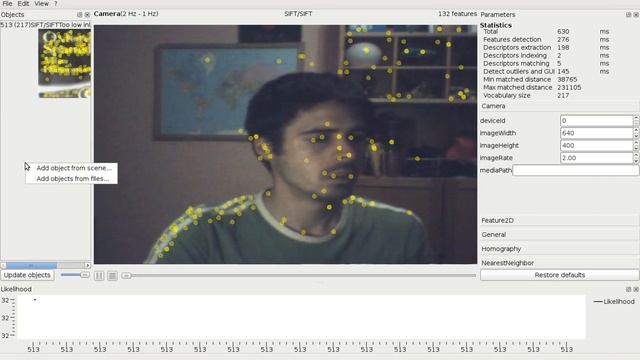The height and width of the screenshot is (360, 640).
Task: Close the Parameters panel
Action: pos(636,15)
